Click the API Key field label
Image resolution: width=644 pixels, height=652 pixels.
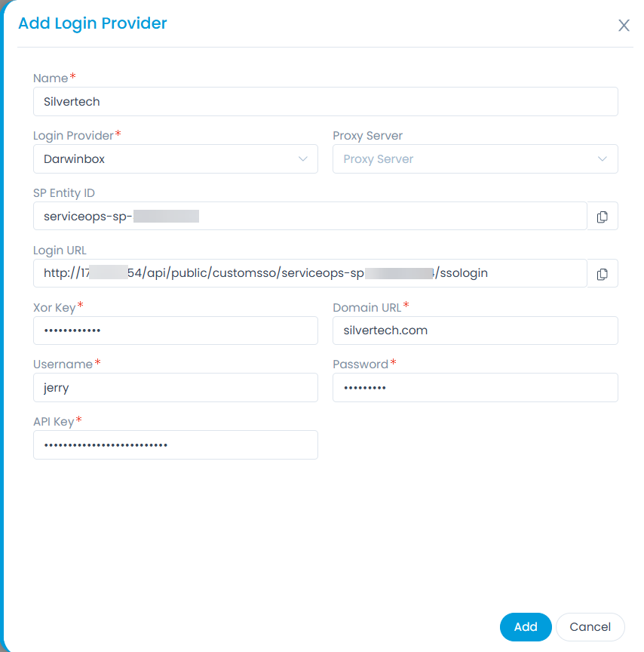tap(54, 422)
